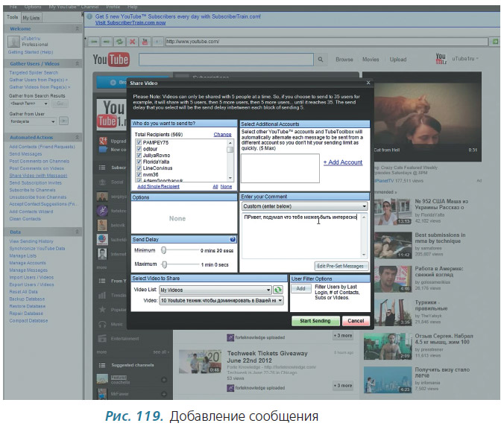The image size is (504, 426).
Task: Switch to the My Lists tab
Action: click(x=31, y=18)
